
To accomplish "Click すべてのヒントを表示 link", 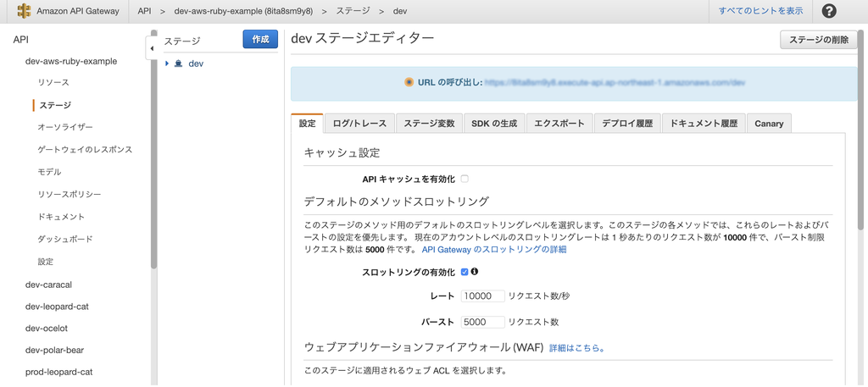I will [760, 10].
